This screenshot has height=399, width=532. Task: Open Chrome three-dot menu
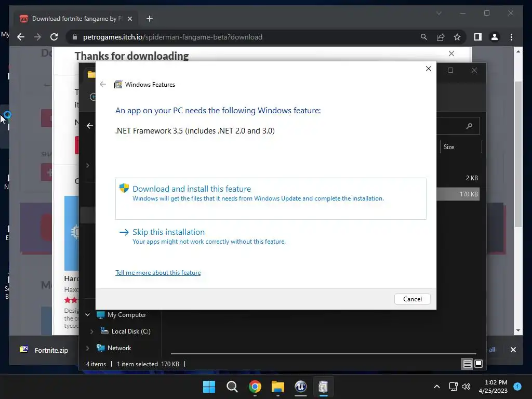point(511,37)
